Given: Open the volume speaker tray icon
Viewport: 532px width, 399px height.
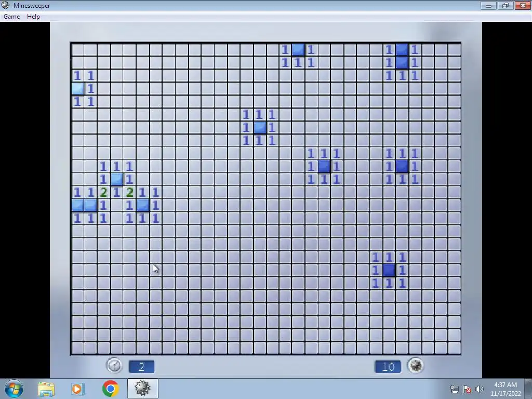Looking at the screenshot, I should click(x=480, y=389).
